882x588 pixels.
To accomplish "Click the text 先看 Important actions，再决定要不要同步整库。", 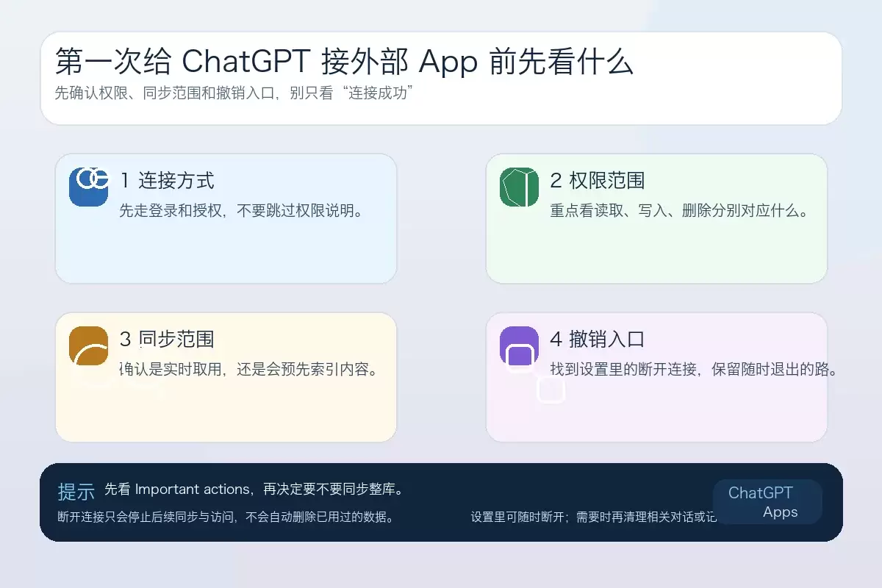I will click(x=254, y=490).
